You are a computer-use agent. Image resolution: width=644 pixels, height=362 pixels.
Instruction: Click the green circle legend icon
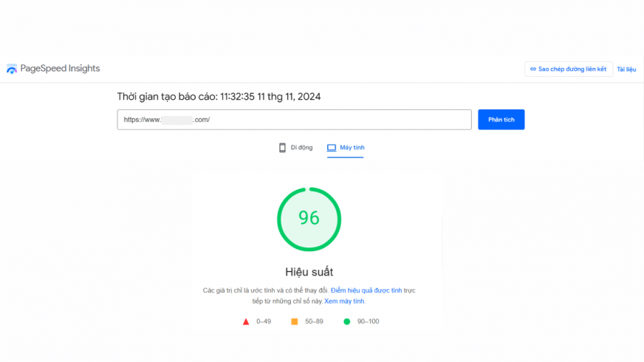click(x=346, y=321)
